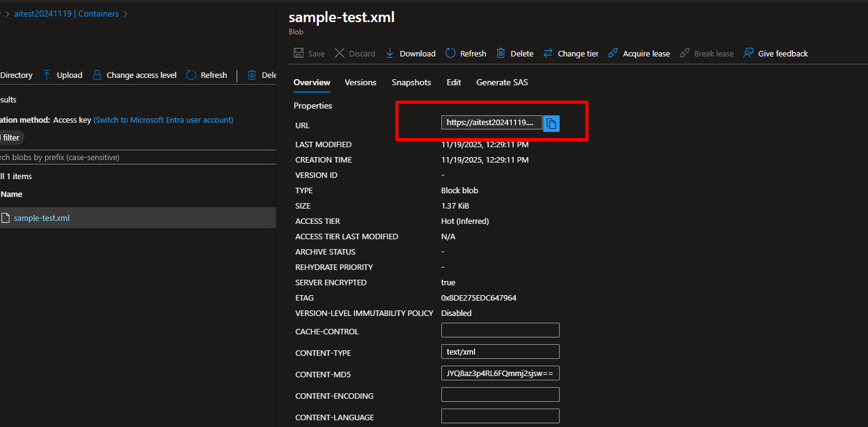Go to the Edit tab
868x427 pixels.
click(x=454, y=82)
